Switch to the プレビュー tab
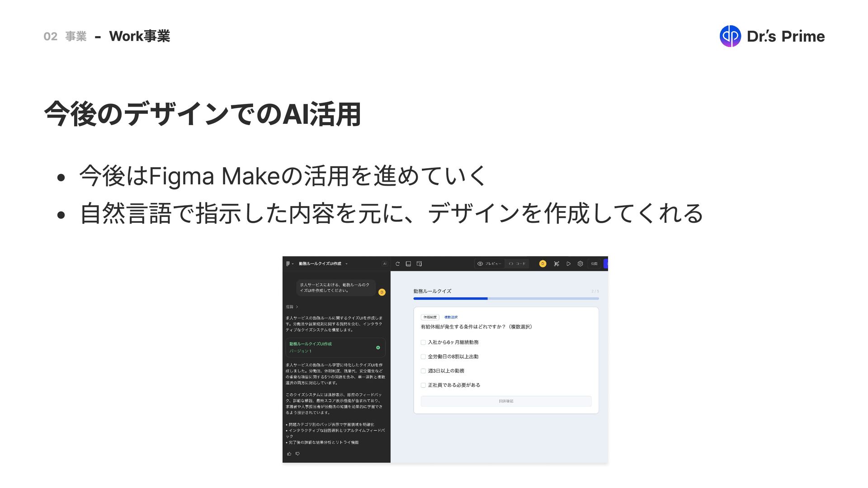 (x=489, y=264)
